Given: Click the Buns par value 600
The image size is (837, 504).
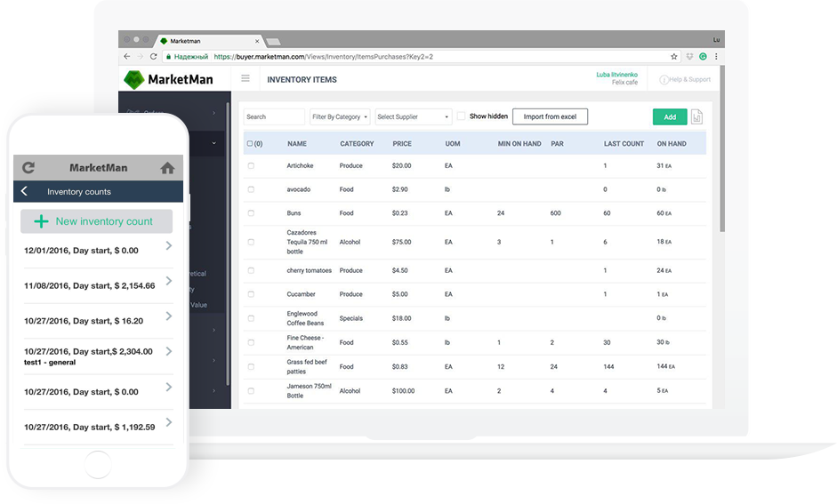Looking at the screenshot, I should [x=555, y=212].
